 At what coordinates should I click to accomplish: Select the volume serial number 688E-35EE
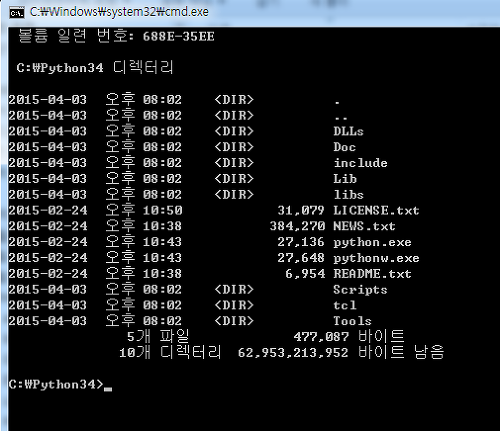pyautogui.click(x=178, y=37)
